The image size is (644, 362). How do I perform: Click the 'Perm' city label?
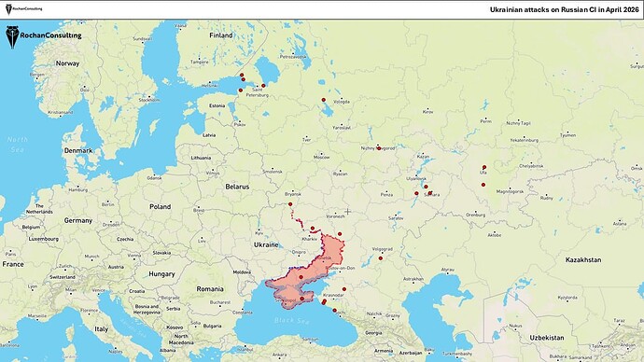[x=486, y=121]
